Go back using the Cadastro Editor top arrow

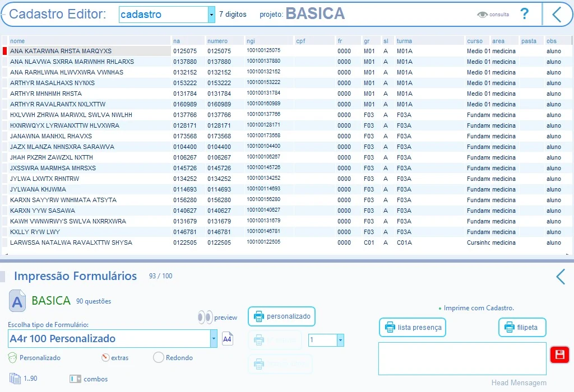[x=557, y=15]
